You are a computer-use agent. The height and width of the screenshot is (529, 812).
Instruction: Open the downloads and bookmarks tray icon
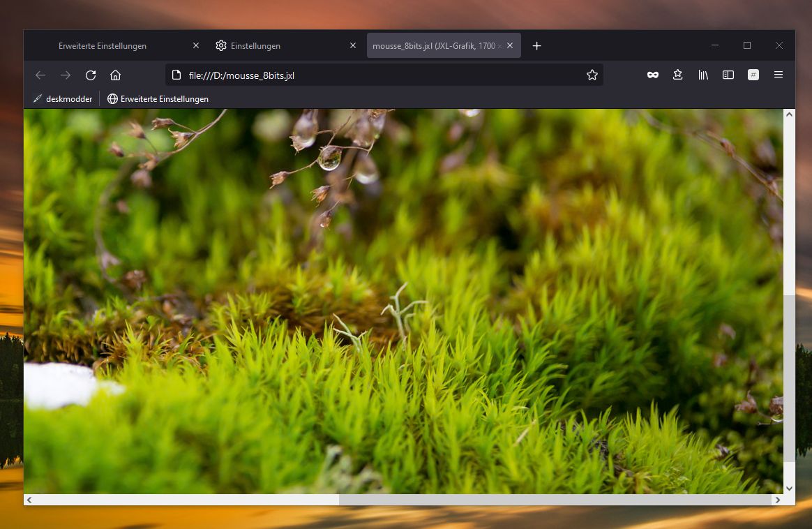(x=678, y=75)
